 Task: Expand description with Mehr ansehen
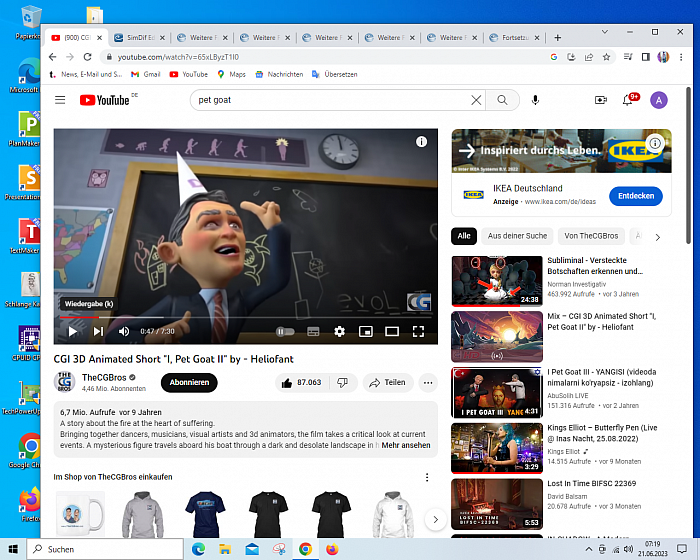point(406,445)
